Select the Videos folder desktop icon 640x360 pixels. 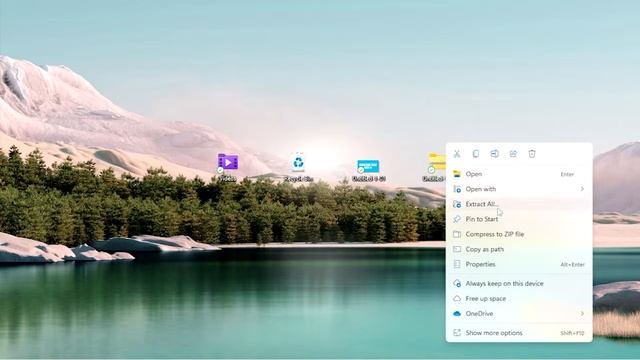point(228,167)
